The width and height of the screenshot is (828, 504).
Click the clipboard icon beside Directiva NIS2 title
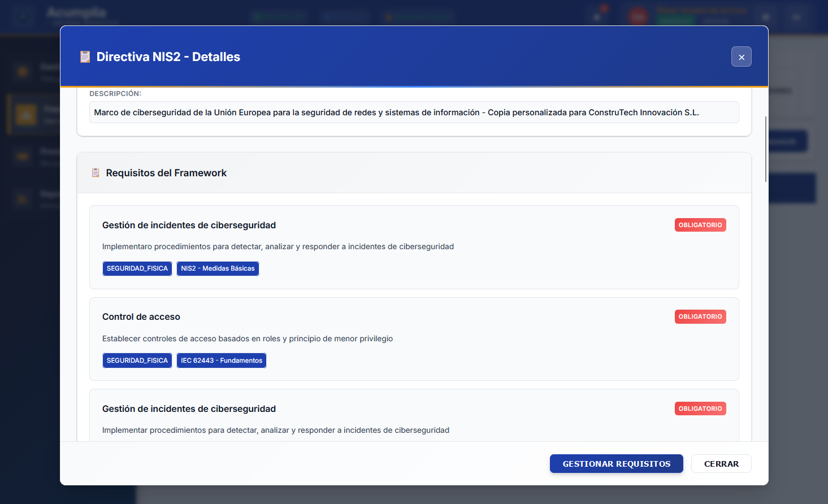point(85,57)
